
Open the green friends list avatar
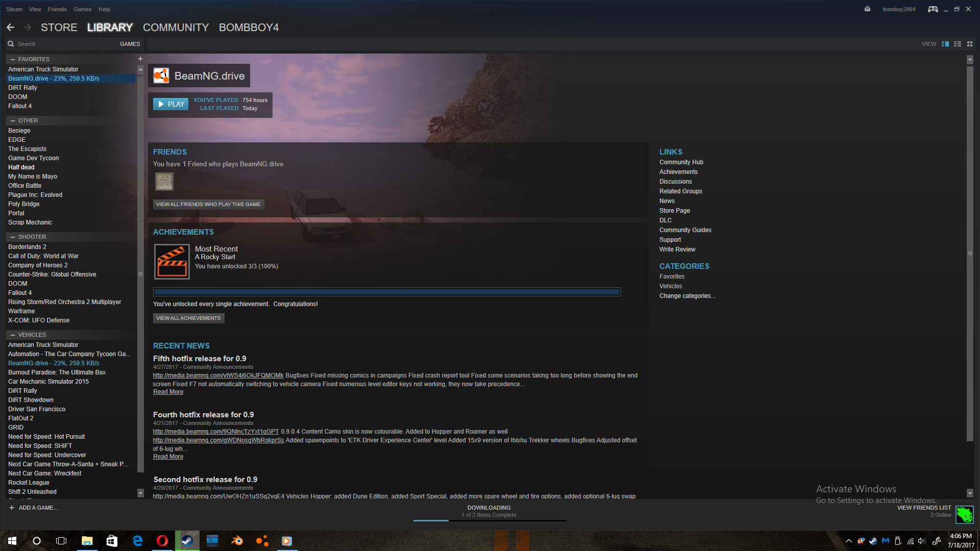coord(965,514)
